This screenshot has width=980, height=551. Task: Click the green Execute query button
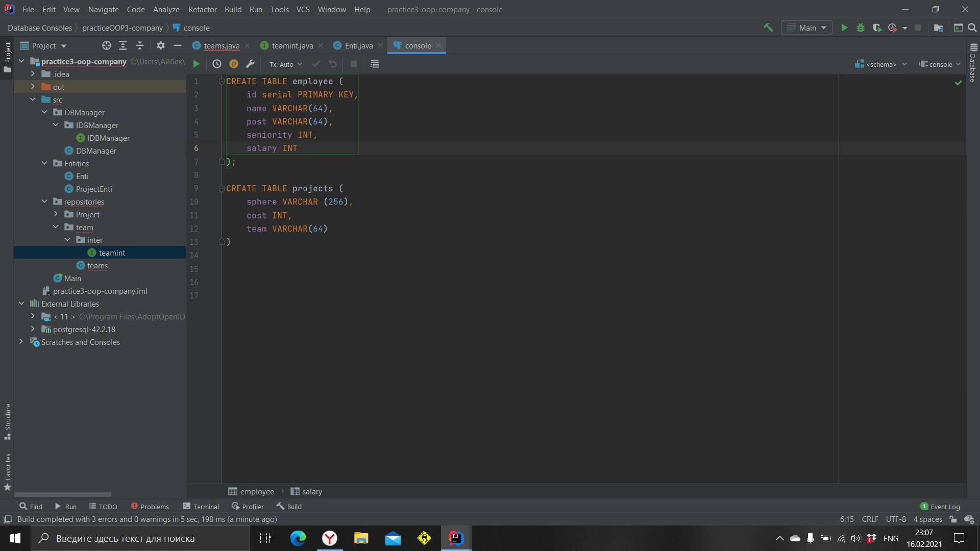196,64
